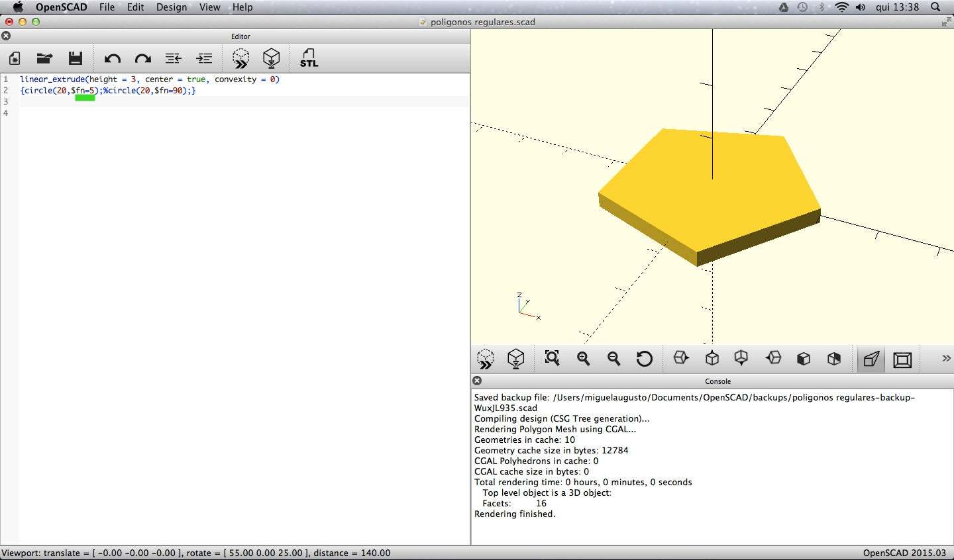Image resolution: width=954 pixels, height=560 pixels.
Task: Enable Orthogonal projection
Action: pyautogui.click(x=902, y=359)
